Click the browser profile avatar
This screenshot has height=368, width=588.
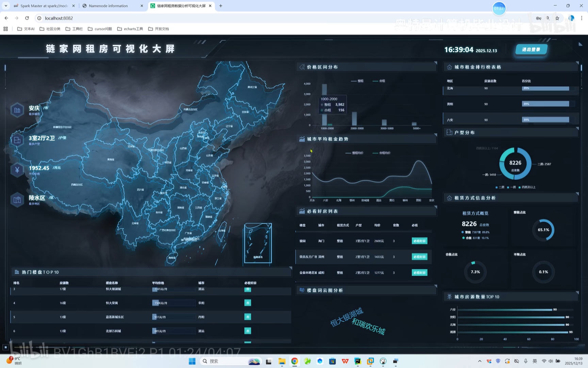[571, 18]
